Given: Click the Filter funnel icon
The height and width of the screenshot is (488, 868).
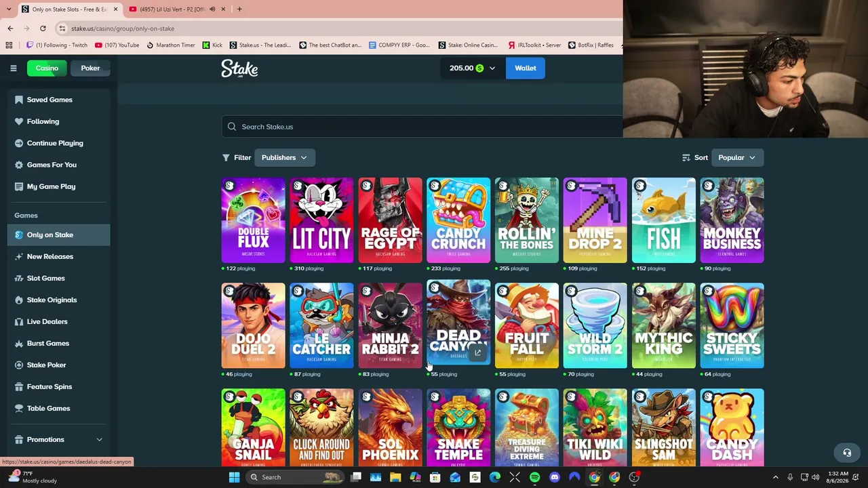Looking at the screenshot, I should [226, 157].
